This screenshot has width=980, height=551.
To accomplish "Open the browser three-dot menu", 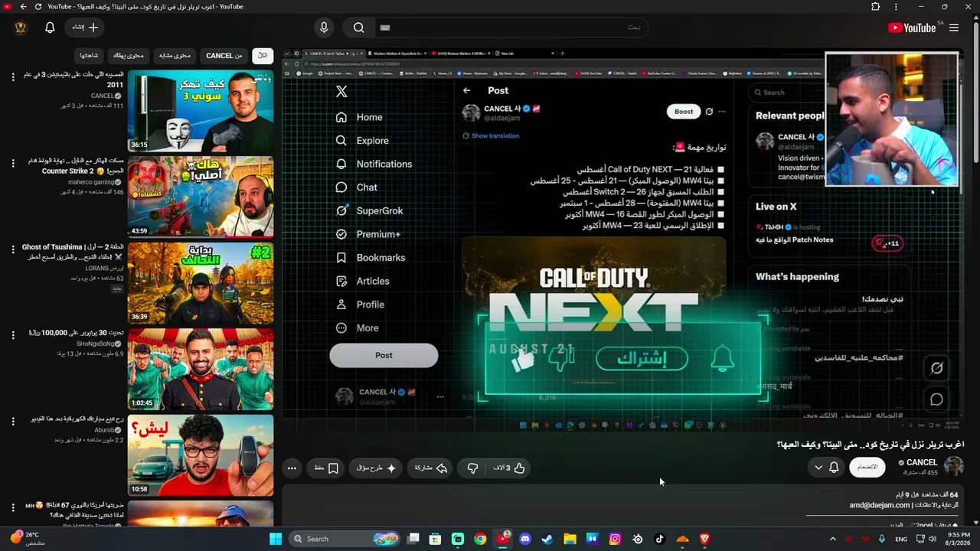I will coord(896,7).
